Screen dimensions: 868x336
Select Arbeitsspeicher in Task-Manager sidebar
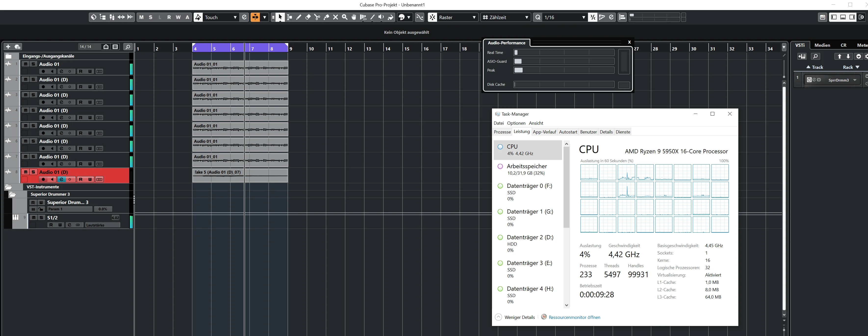click(x=527, y=169)
